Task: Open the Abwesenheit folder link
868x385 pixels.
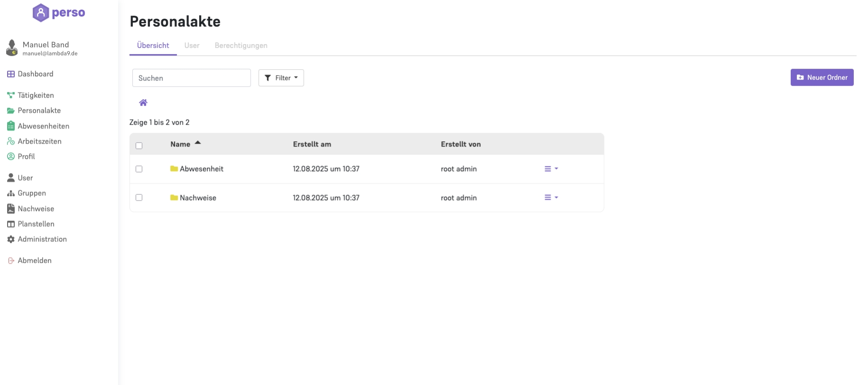Action: tap(201, 169)
